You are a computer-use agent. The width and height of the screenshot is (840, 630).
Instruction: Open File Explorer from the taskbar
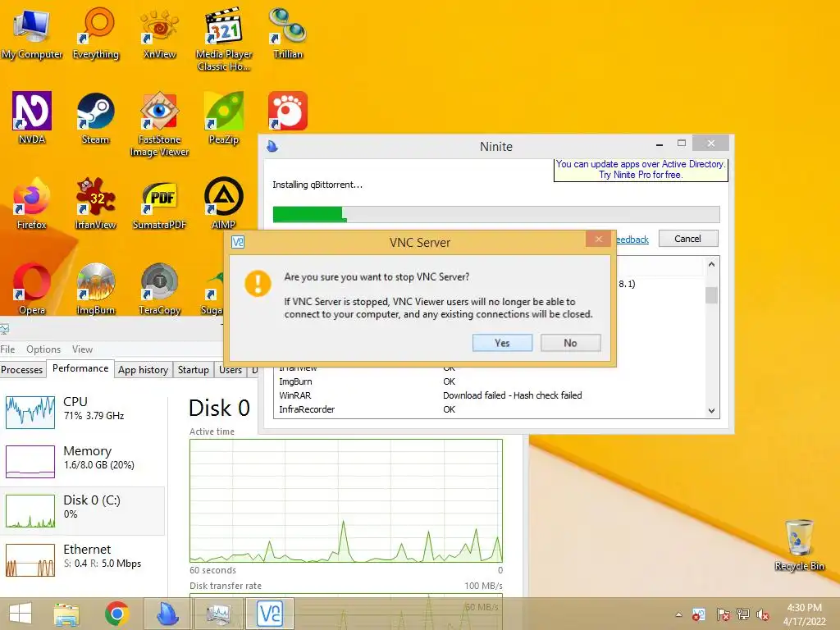pyautogui.click(x=66, y=614)
